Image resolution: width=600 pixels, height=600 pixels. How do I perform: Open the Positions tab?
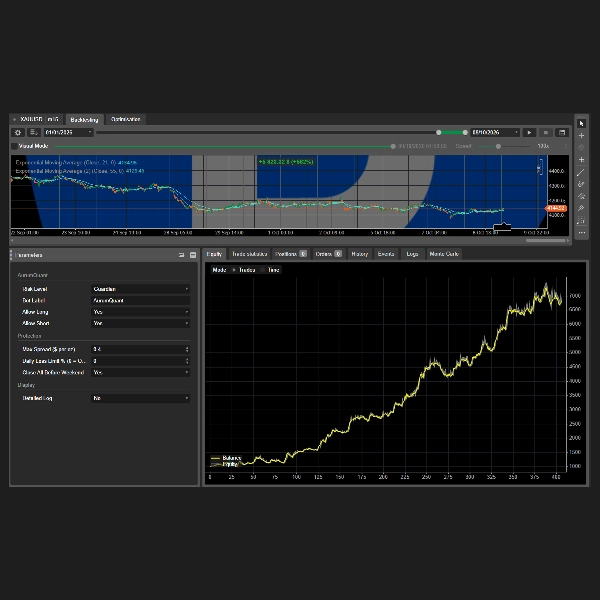pos(291,254)
